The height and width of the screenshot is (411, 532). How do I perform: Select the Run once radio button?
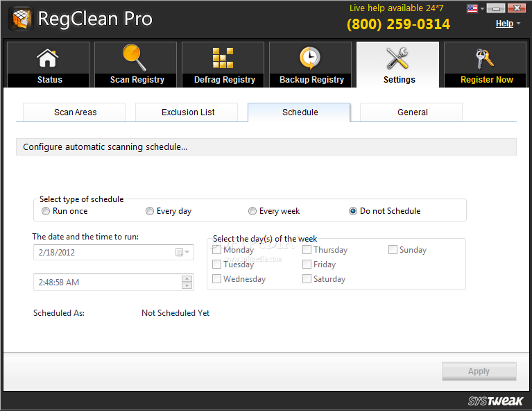click(46, 211)
